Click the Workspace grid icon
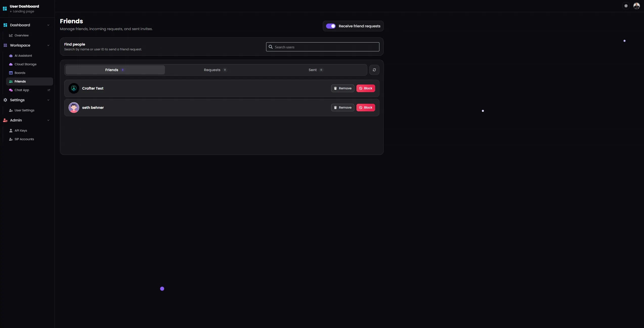The width and height of the screenshot is (644, 328). [x=5, y=45]
